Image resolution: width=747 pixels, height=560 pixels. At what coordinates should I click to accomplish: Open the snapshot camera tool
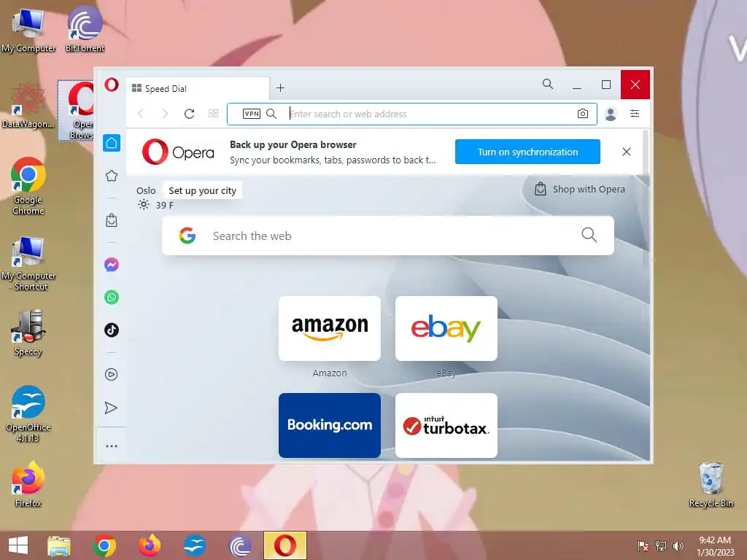point(583,113)
